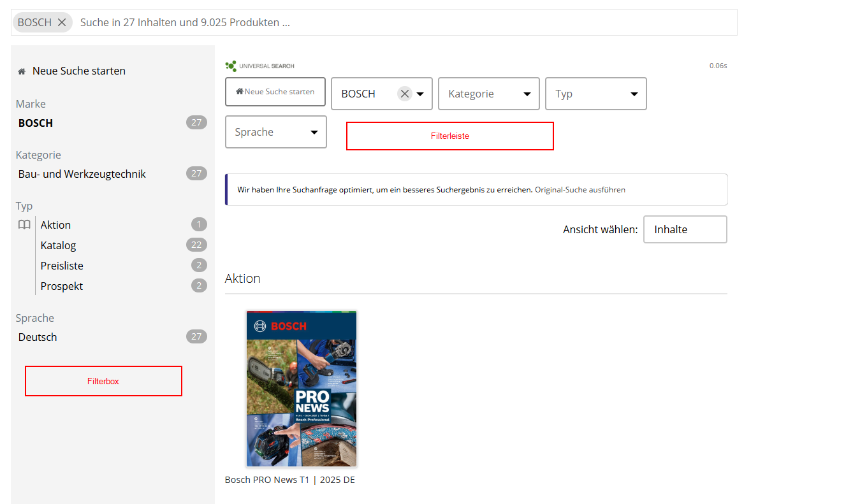The height and width of the screenshot is (504, 853).
Task: Filter by type Prospekt in sidebar
Action: point(62,286)
